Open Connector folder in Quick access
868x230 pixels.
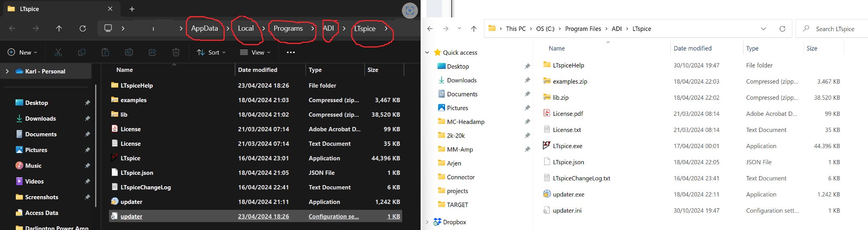[x=461, y=177]
